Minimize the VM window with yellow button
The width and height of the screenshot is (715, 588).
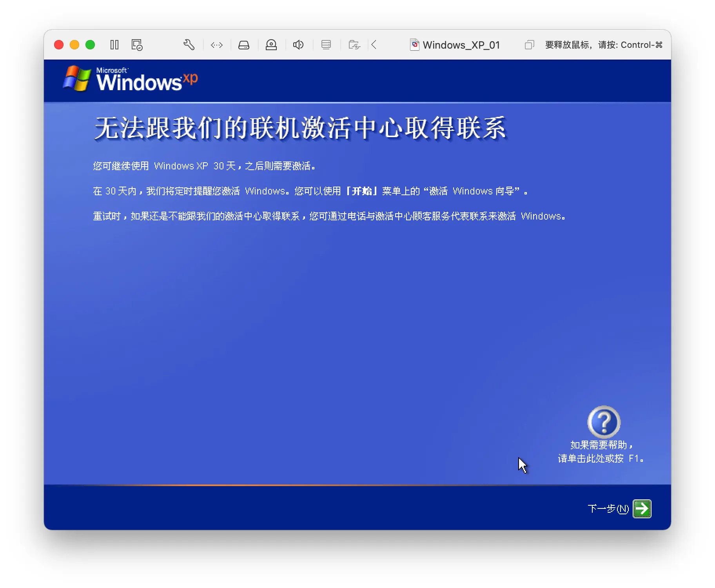click(74, 45)
